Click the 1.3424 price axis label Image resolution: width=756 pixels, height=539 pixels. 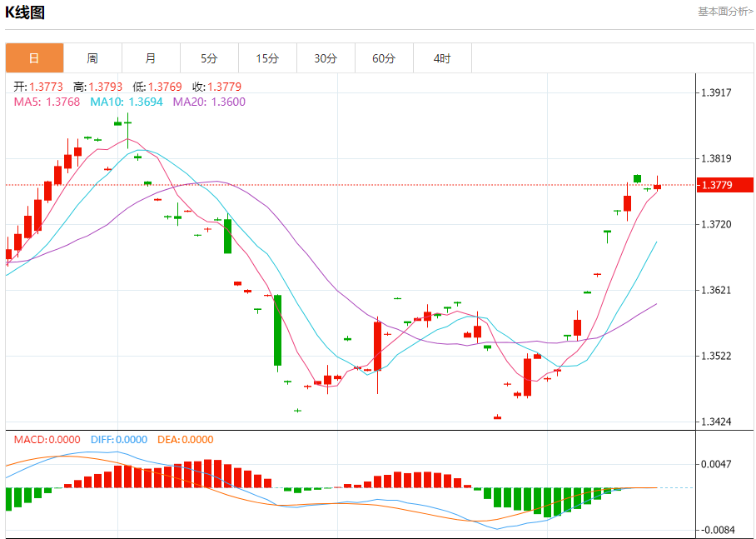[717, 422]
